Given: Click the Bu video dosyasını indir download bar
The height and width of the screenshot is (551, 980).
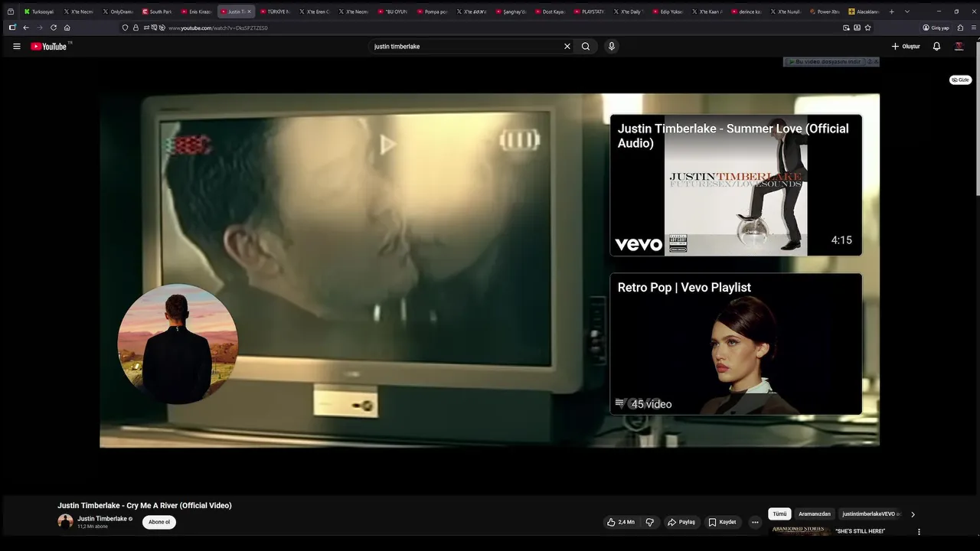Looking at the screenshot, I should [x=825, y=61].
